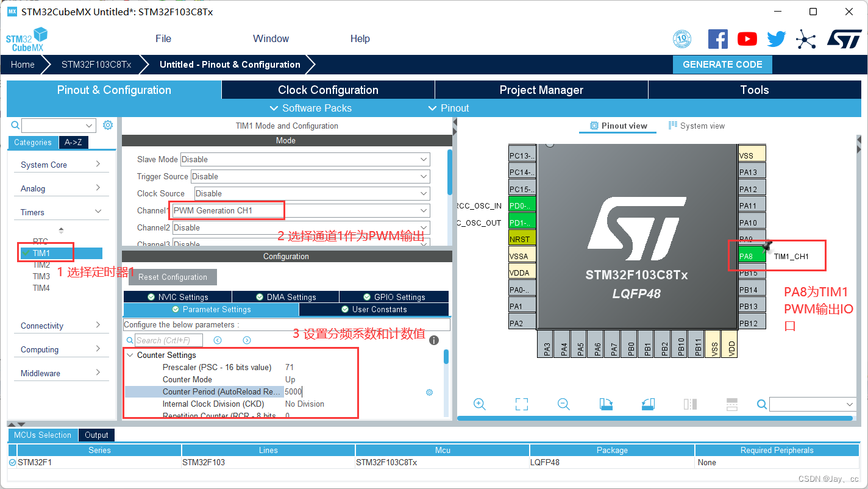This screenshot has width=868, height=489.
Task: Open gear options for Counter Period row
Action: [x=429, y=392]
